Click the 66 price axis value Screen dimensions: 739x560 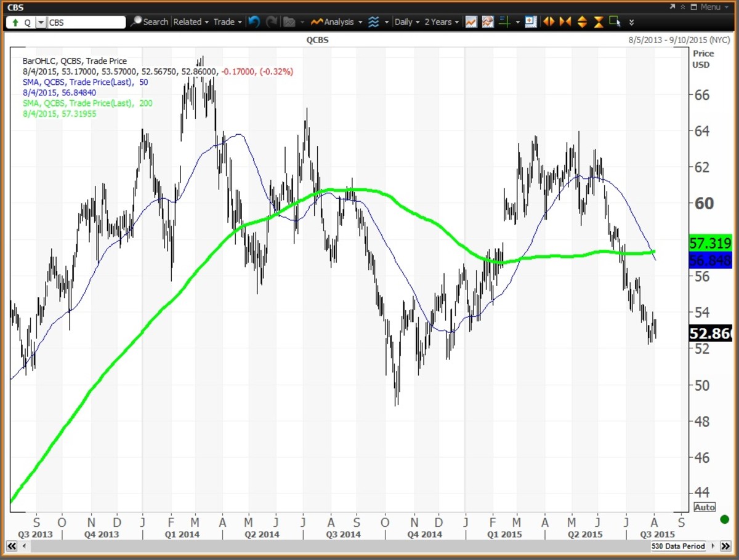point(702,95)
